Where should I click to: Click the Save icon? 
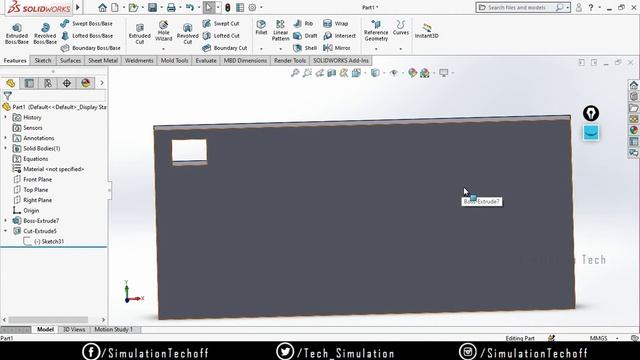coord(153,7)
